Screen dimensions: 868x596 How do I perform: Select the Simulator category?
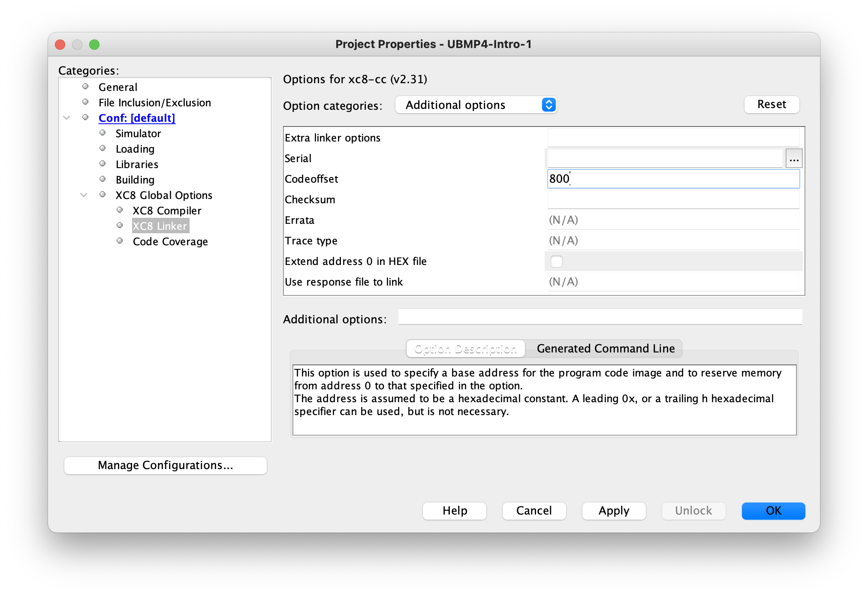138,133
